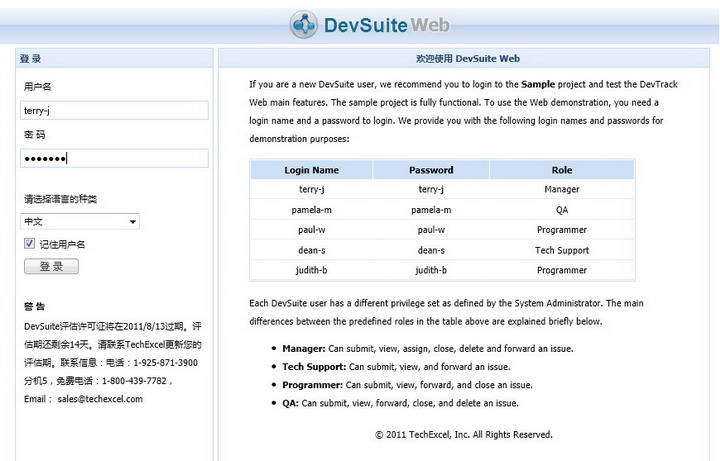Click the QA role cell in the table

click(x=562, y=210)
